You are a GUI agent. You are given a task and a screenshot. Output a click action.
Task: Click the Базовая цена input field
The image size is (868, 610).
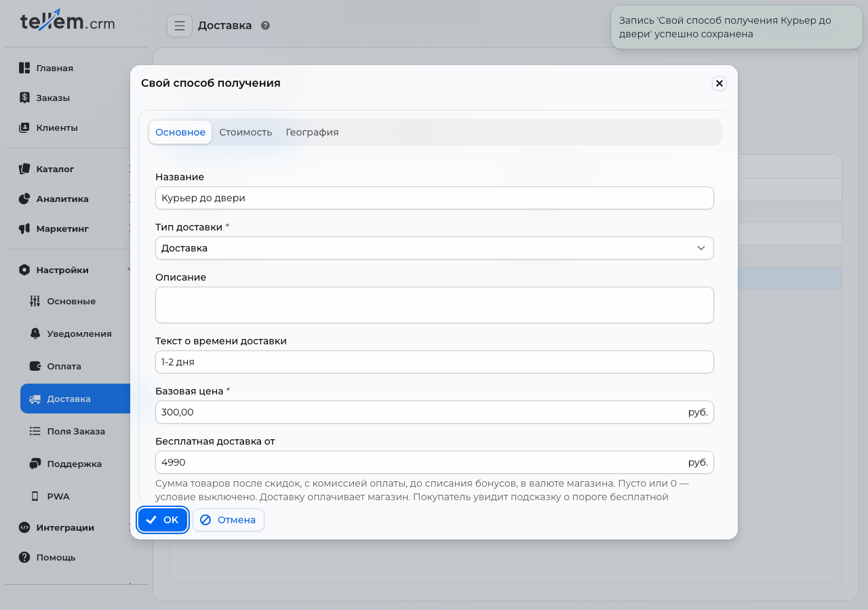(435, 412)
